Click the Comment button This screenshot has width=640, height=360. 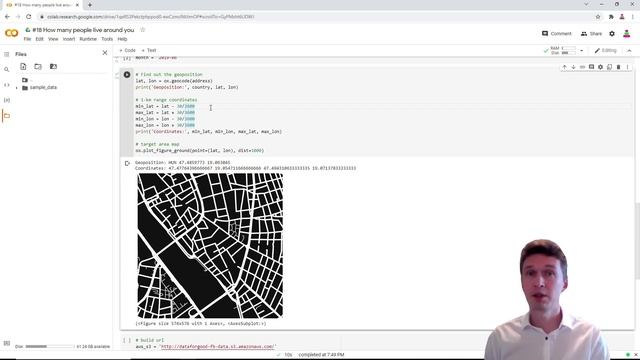click(x=557, y=33)
